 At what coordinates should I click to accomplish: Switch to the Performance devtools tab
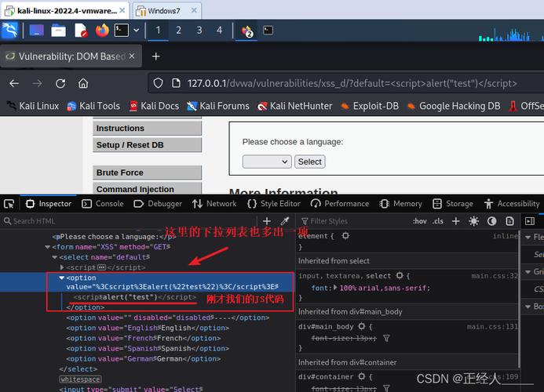coord(340,204)
